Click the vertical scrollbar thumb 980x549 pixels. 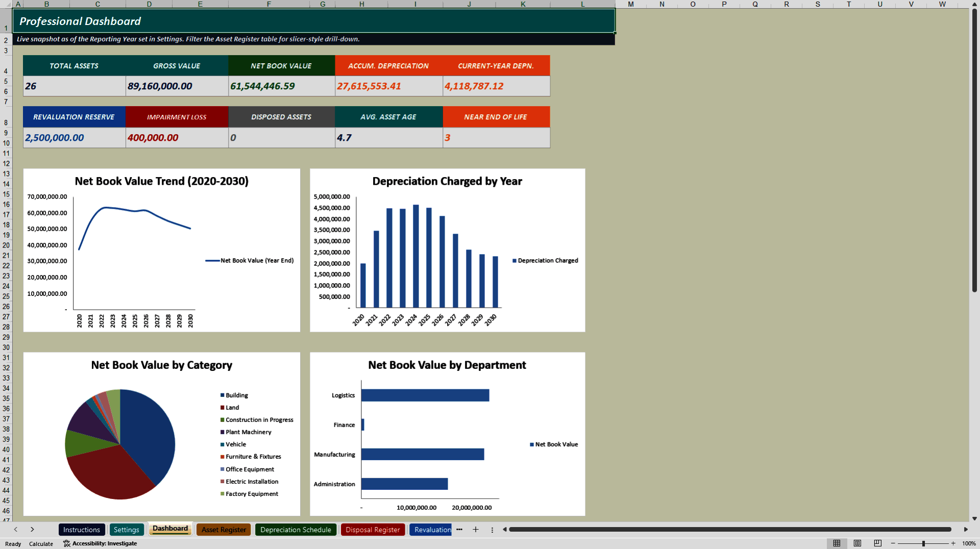click(974, 151)
